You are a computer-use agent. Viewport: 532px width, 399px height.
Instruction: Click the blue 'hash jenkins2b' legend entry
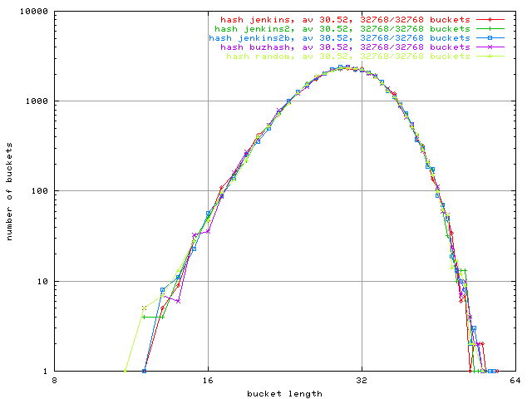(339, 38)
